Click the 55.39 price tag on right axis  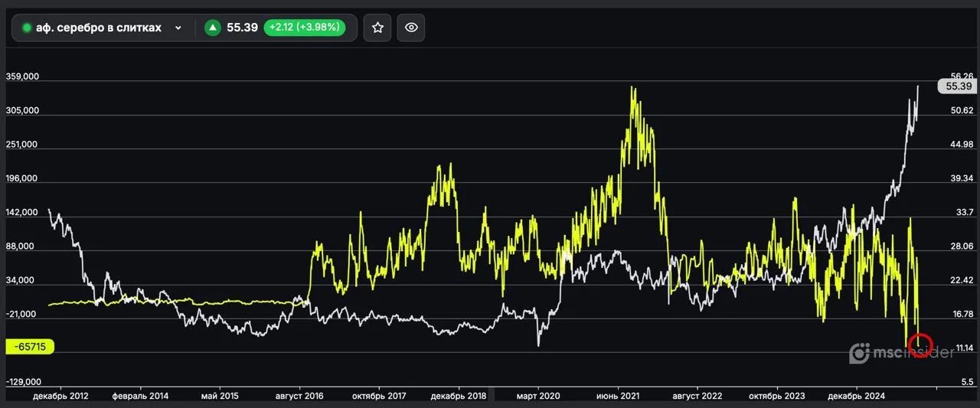(x=959, y=86)
